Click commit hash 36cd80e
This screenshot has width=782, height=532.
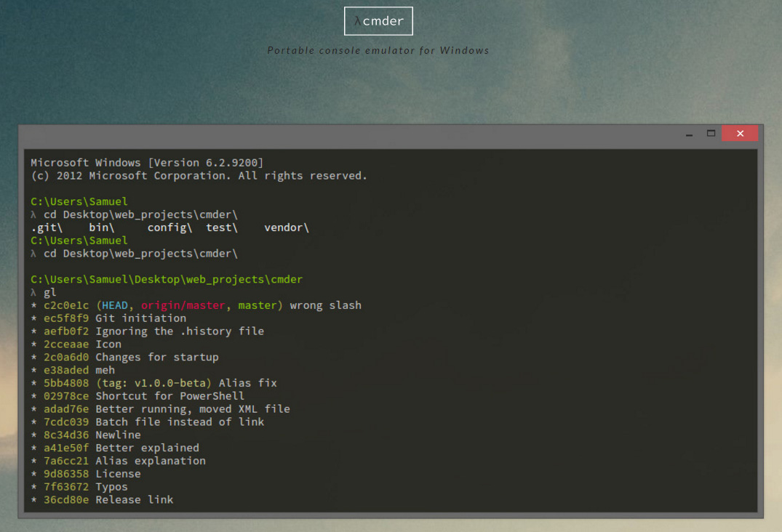[66, 499]
